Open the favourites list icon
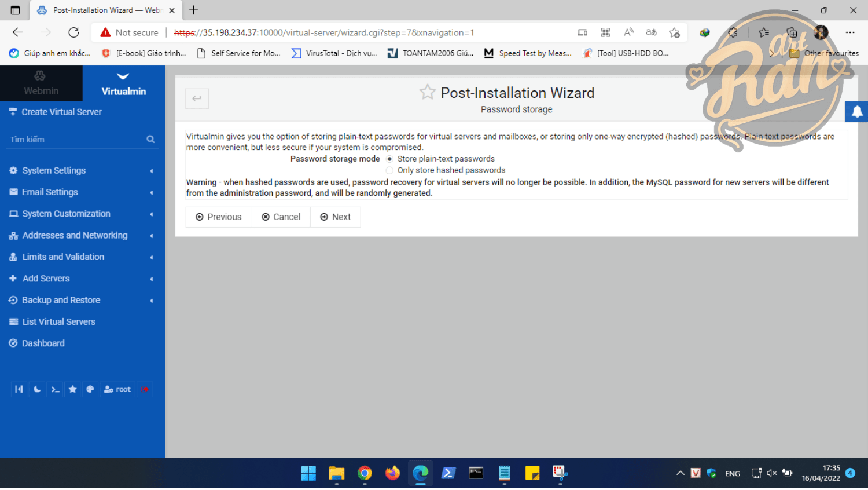Viewport: 868px width, 490px height. [x=764, y=32]
